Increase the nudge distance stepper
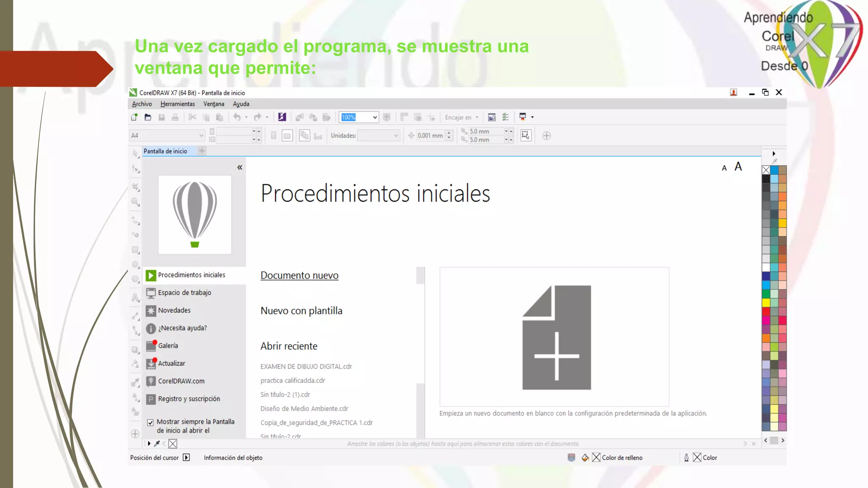The image size is (868, 488). pyautogui.click(x=449, y=133)
